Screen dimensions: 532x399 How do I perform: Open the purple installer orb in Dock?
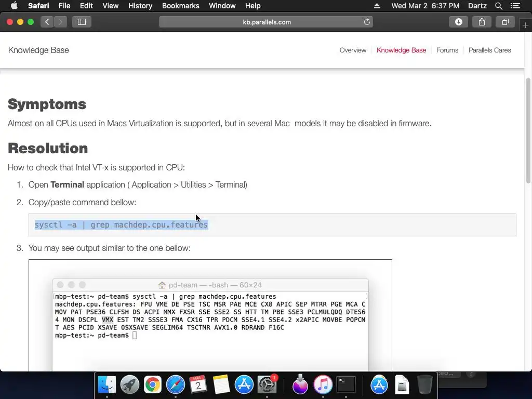click(x=300, y=385)
